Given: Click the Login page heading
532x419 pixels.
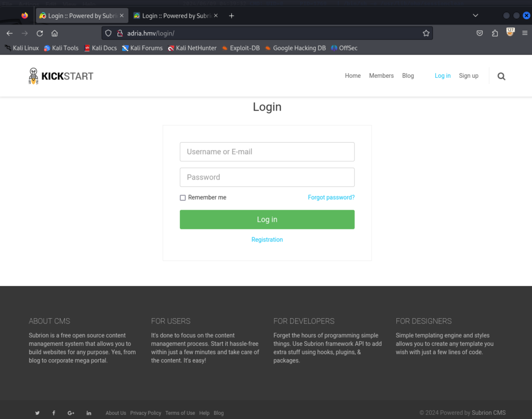Looking at the screenshot, I should coord(267,107).
